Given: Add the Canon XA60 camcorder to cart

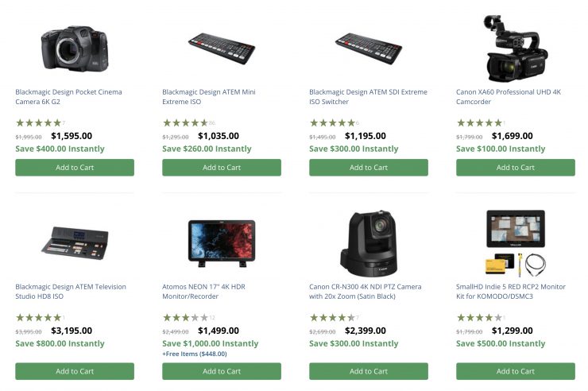Looking at the screenshot, I should tap(515, 168).
